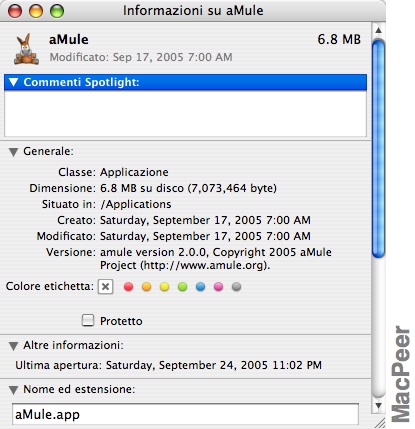Collapse the Generale section triangle

pos(13,152)
